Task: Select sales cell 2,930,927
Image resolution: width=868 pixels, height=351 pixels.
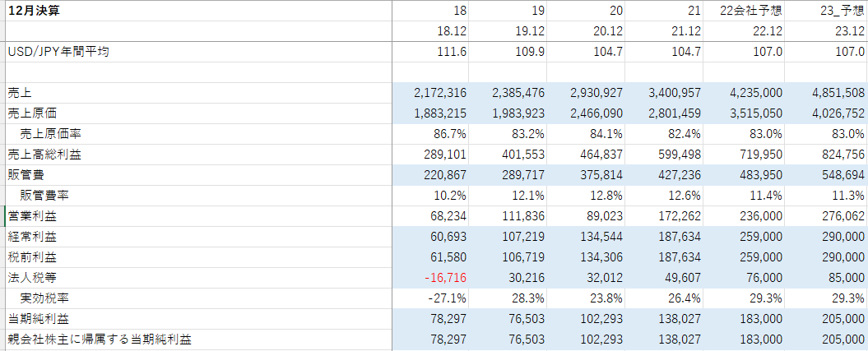Action: point(586,94)
